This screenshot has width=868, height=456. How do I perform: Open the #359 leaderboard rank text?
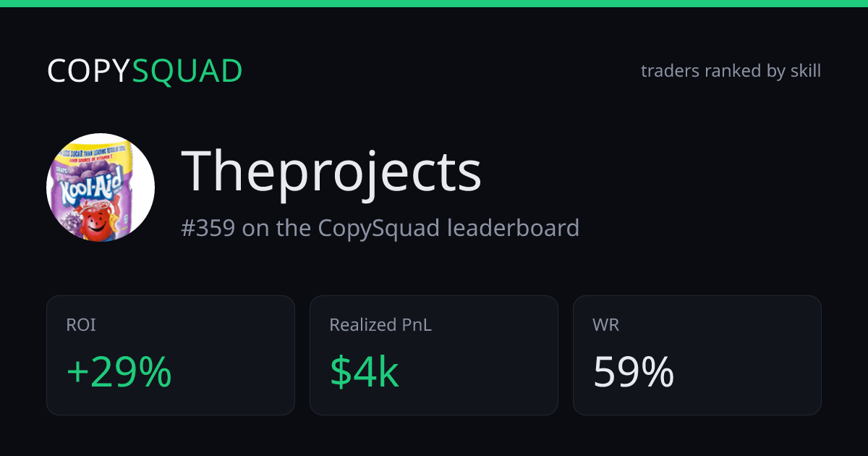[380, 228]
